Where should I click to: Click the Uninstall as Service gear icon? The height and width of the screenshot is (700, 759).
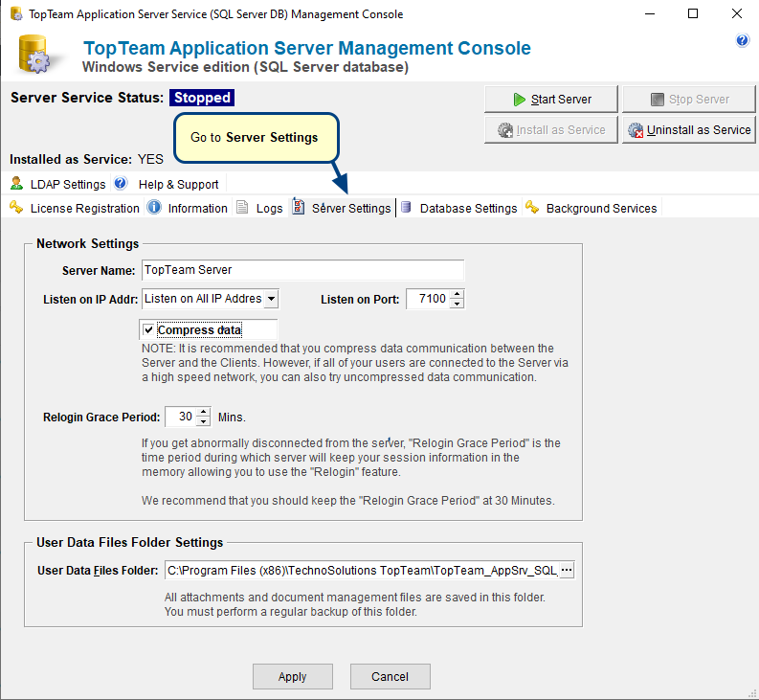[x=636, y=130]
